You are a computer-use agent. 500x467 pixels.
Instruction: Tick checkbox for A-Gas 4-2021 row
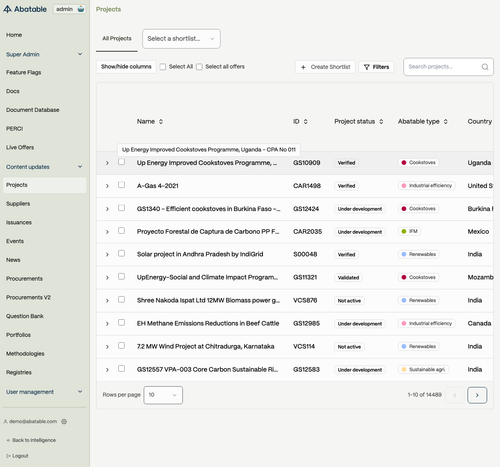[121, 185]
